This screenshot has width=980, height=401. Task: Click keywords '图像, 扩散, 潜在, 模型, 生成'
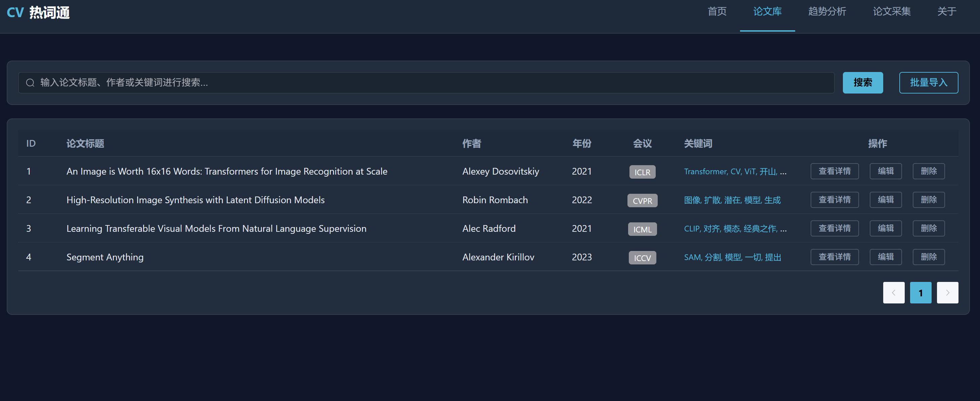732,200
